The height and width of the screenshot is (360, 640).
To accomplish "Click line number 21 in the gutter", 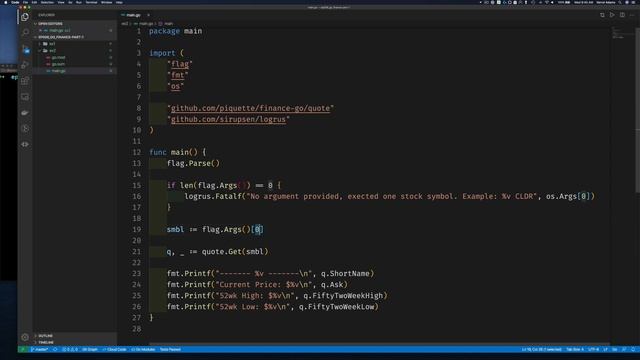I will [x=136, y=251].
